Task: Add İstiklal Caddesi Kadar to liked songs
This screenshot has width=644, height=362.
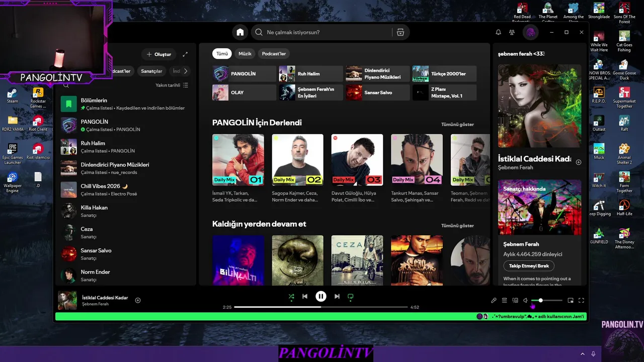Action: tap(138, 300)
